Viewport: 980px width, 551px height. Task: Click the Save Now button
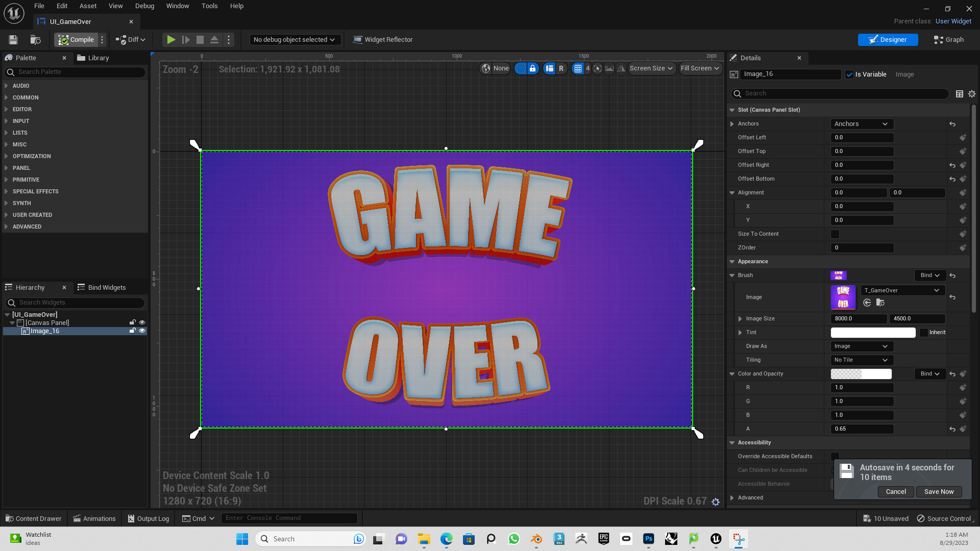click(x=939, y=492)
